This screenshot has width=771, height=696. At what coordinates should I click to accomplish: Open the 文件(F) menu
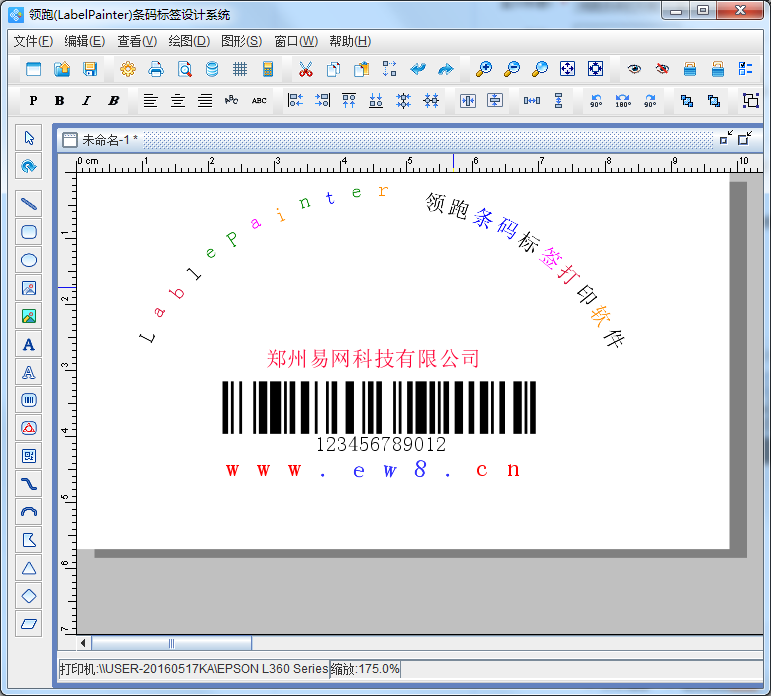click(x=33, y=41)
